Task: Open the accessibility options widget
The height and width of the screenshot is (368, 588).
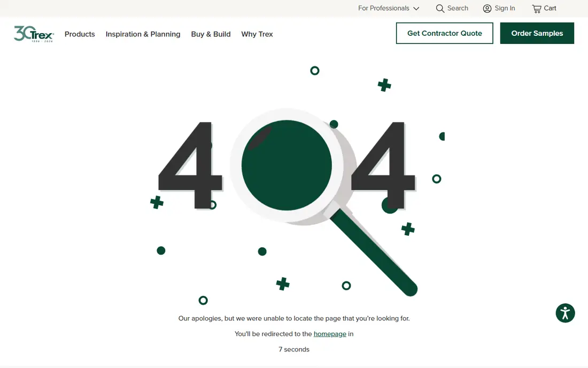Action: coord(565,313)
